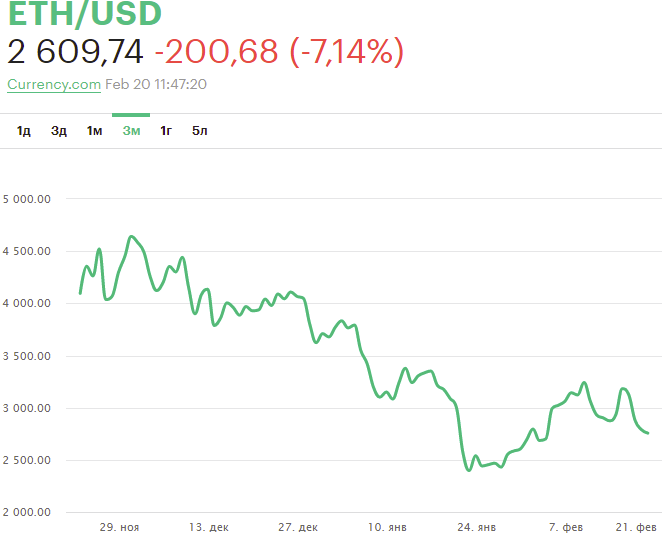Click the current price 2 609,74
This screenshot has width=667, height=544.
pyautogui.click(x=75, y=51)
